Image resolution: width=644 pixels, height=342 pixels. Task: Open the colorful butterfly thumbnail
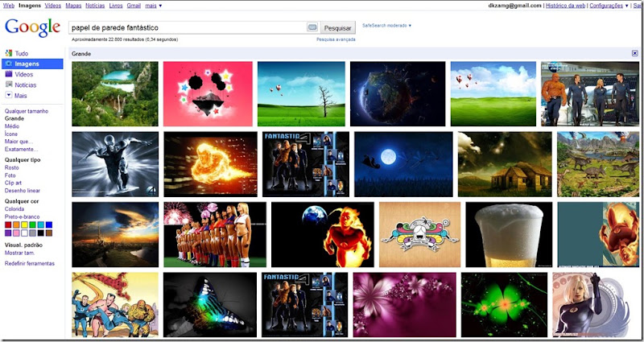point(210,305)
